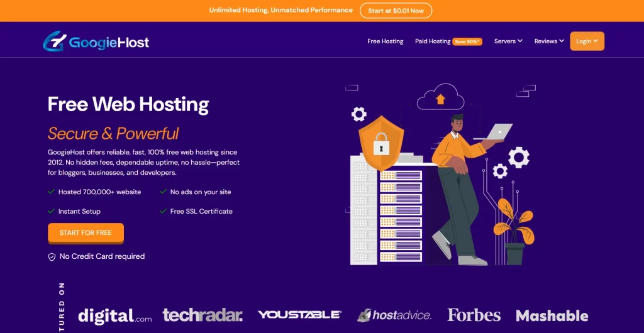Viewport: 644px width, 333px height.
Task: Click the No Credit Card required text
Action: 103,256
